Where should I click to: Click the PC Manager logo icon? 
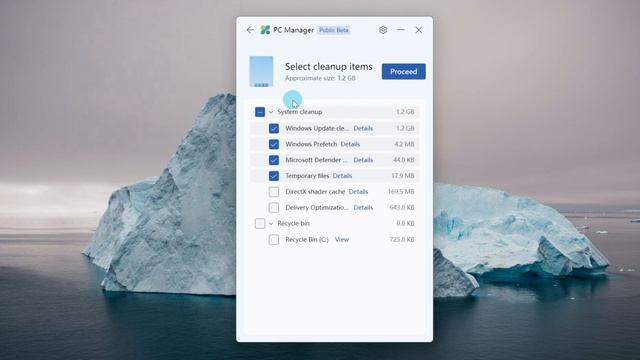(265, 30)
